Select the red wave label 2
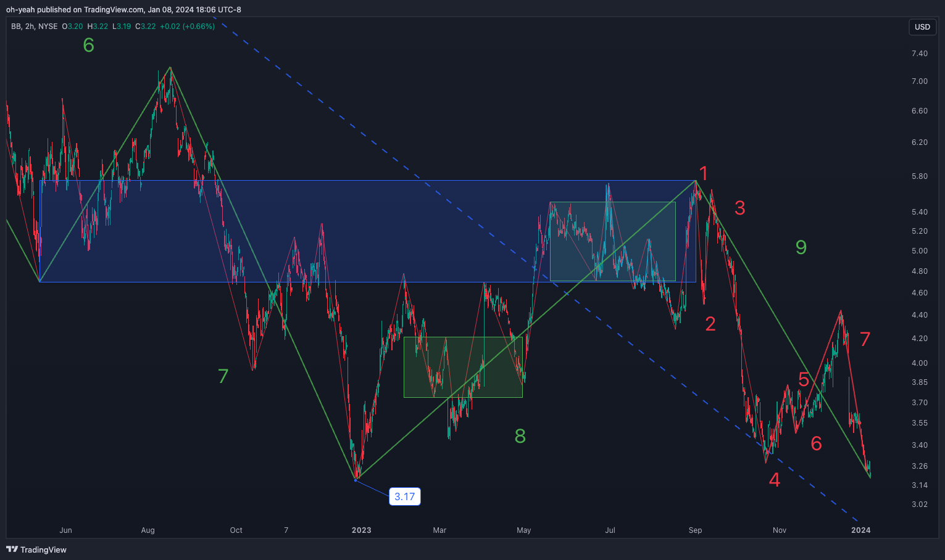 (x=710, y=324)
